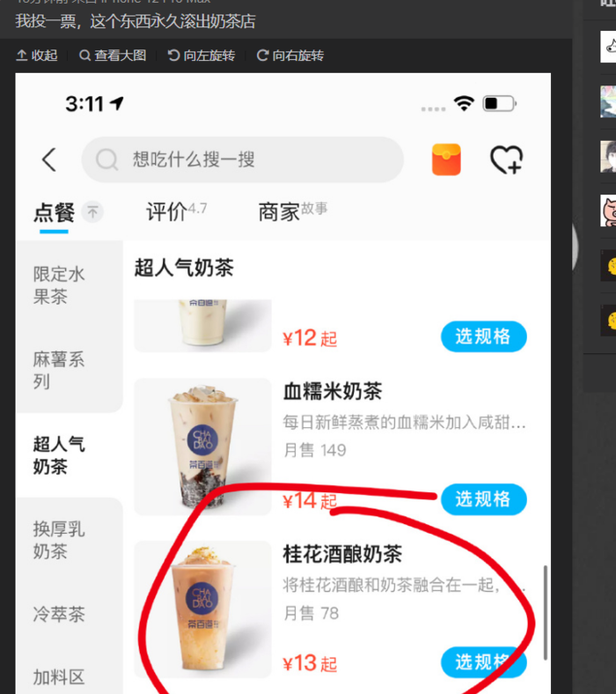Click the back arrow icon
The width and height of the screenshot is (616, 694).
[49, 159]
